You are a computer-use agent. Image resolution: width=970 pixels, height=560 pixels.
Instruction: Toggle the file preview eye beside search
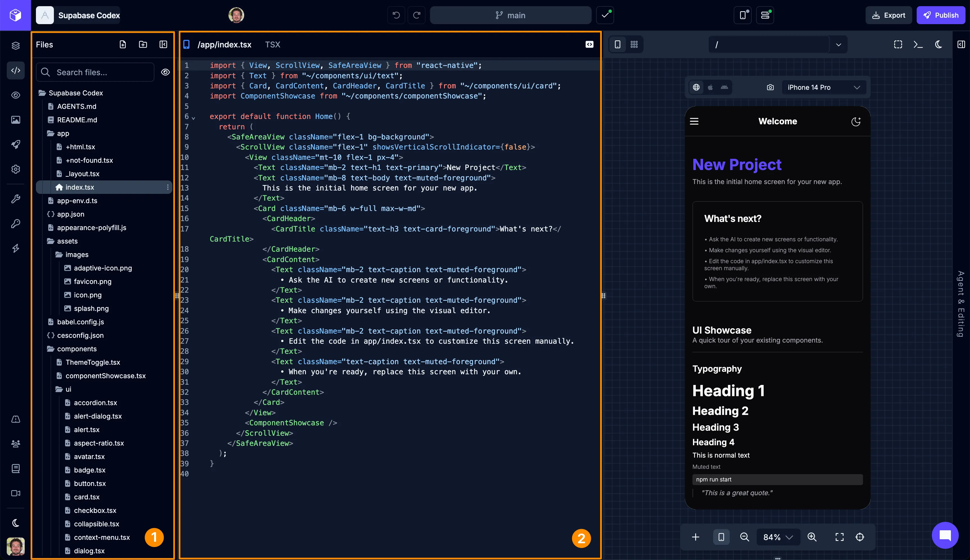(x=165, y=72)
